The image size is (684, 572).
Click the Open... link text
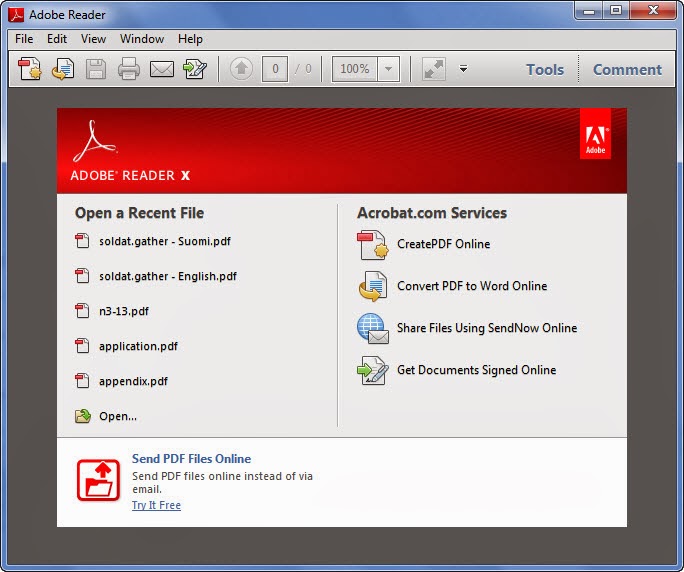118,416
